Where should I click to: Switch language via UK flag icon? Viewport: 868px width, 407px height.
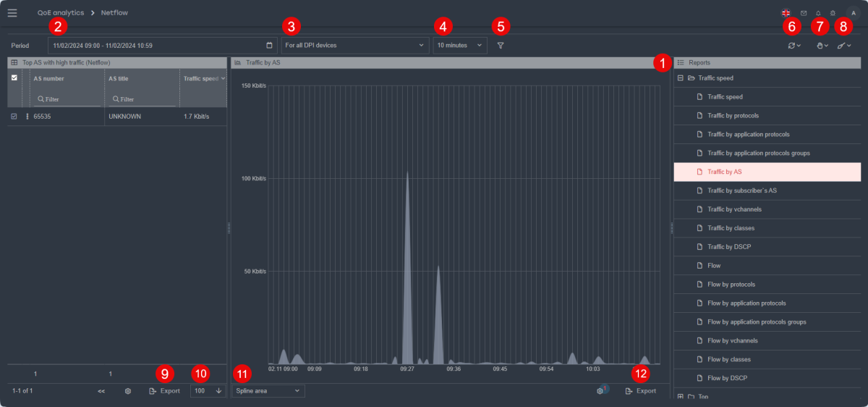786,13
